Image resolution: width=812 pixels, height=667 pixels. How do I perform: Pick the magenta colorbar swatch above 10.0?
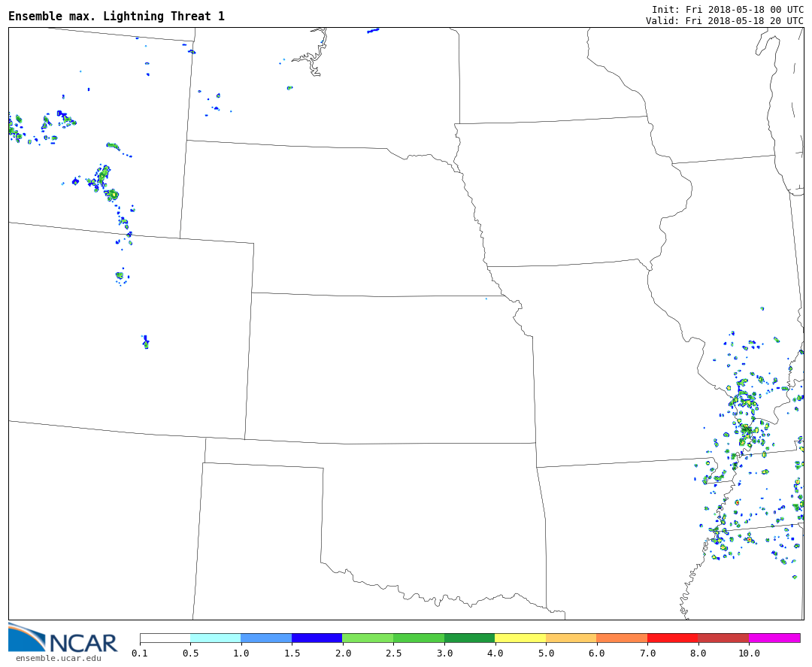point(774,638)
